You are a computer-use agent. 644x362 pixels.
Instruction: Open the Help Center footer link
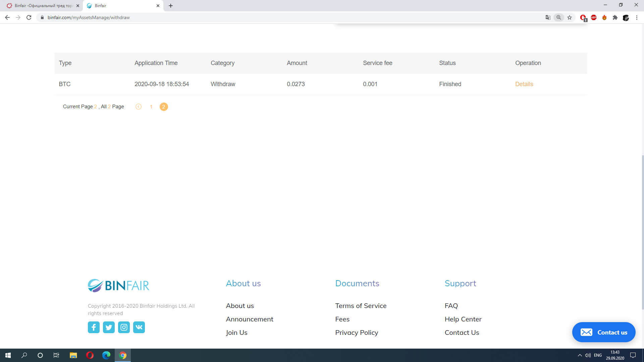click(x=463, y=319)
